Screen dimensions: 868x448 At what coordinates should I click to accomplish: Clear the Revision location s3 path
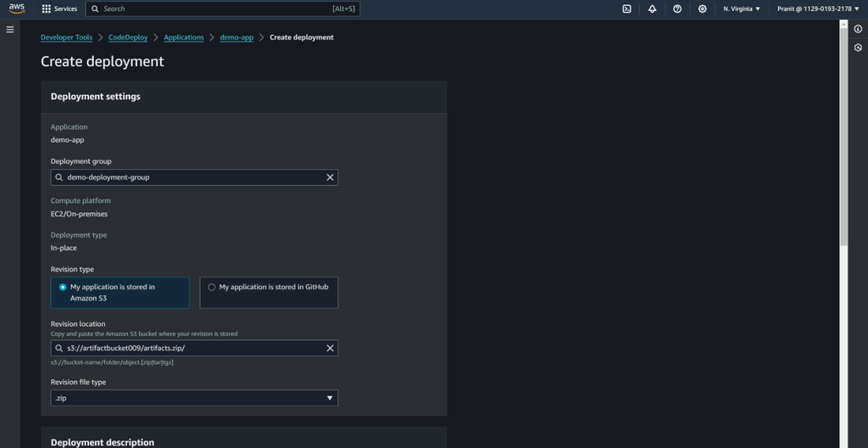[330, 348]
